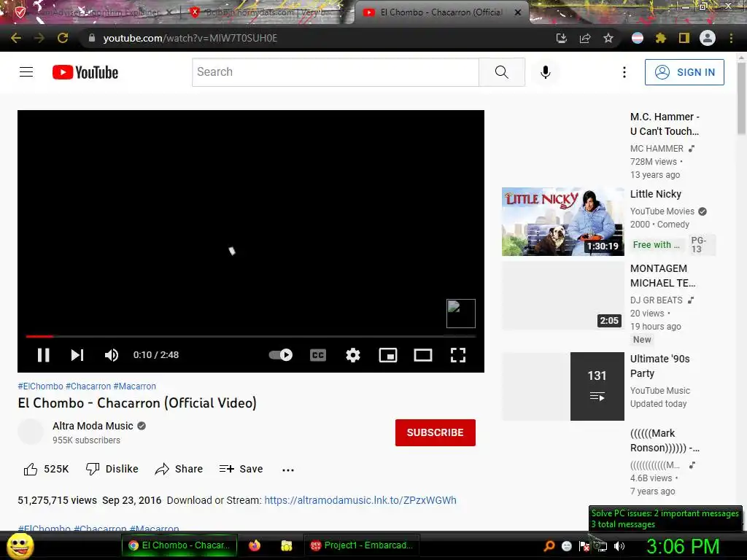Switch to Project1 - Embarcadero taskbar item
The width and height of the screenshot is (747, 560).
362,545
